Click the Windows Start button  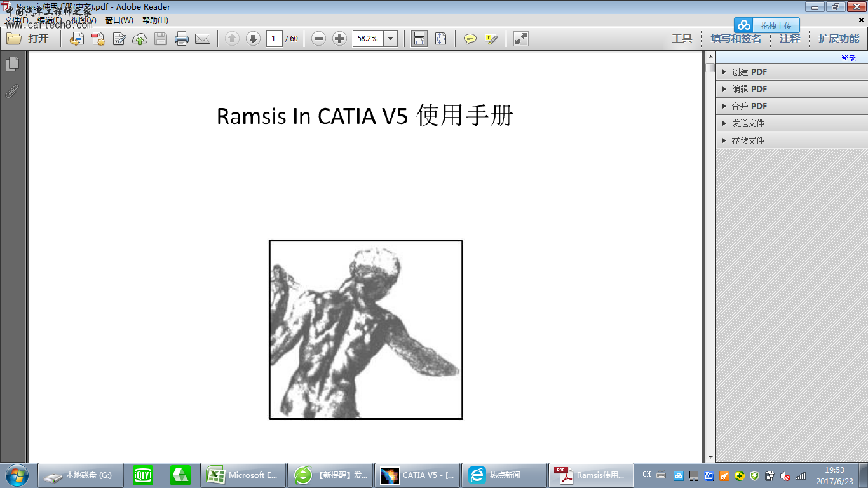click(17, 475)
